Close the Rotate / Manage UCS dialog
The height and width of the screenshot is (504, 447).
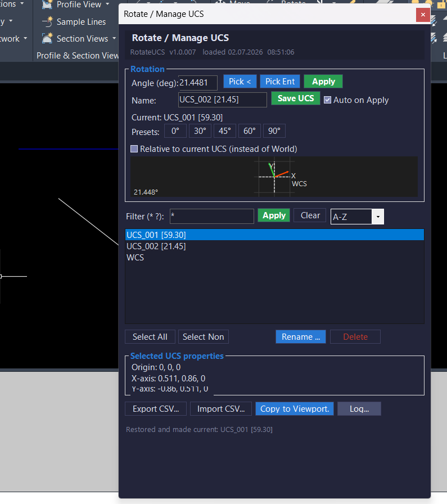click(x=423, y=15)
